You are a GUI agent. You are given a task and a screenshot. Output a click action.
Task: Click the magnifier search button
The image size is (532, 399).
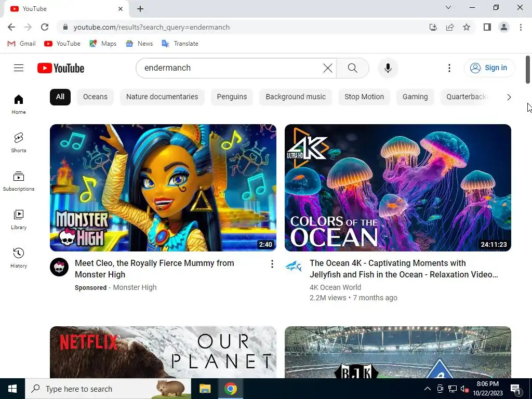[353, 68]
